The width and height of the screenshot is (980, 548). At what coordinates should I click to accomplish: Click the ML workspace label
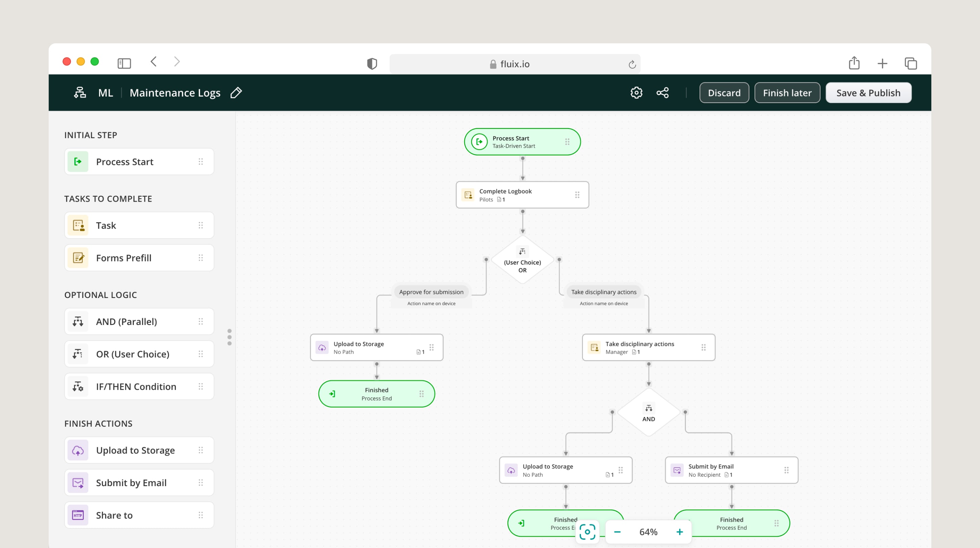point(105,93)
